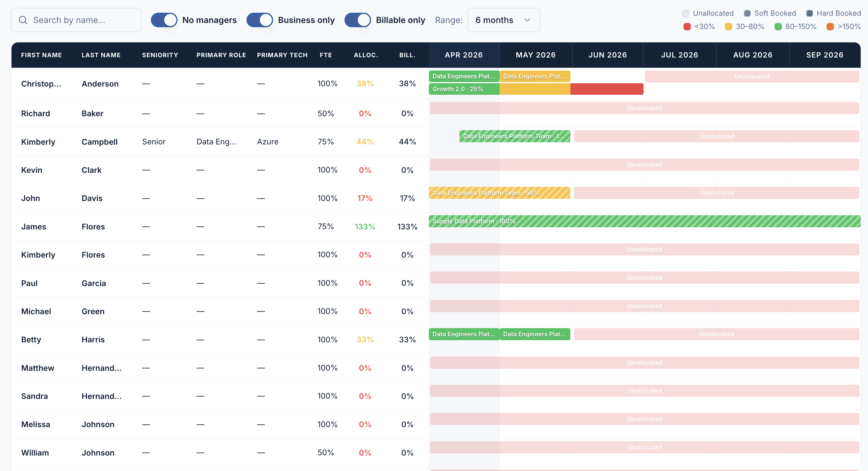Sort by FTE column header
868x471 pixels.
click(325, 55)
